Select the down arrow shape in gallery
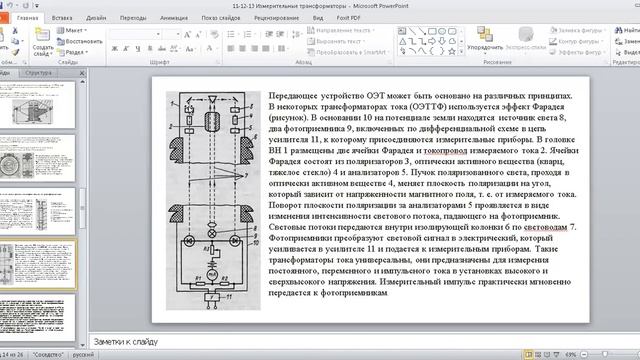The height and width of the screenshot is (360, 640). click(442, 41)
